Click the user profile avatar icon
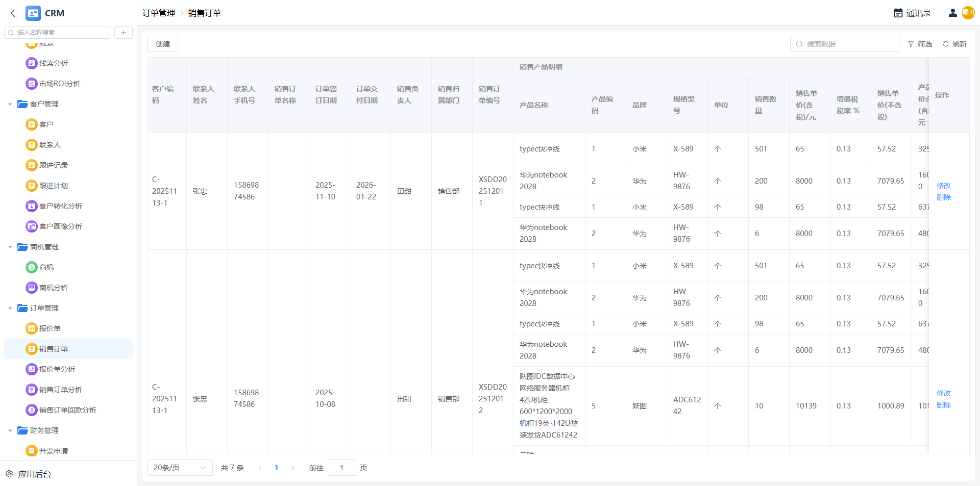The height and width of the screenshot is (486, 980). pos(952,13)
